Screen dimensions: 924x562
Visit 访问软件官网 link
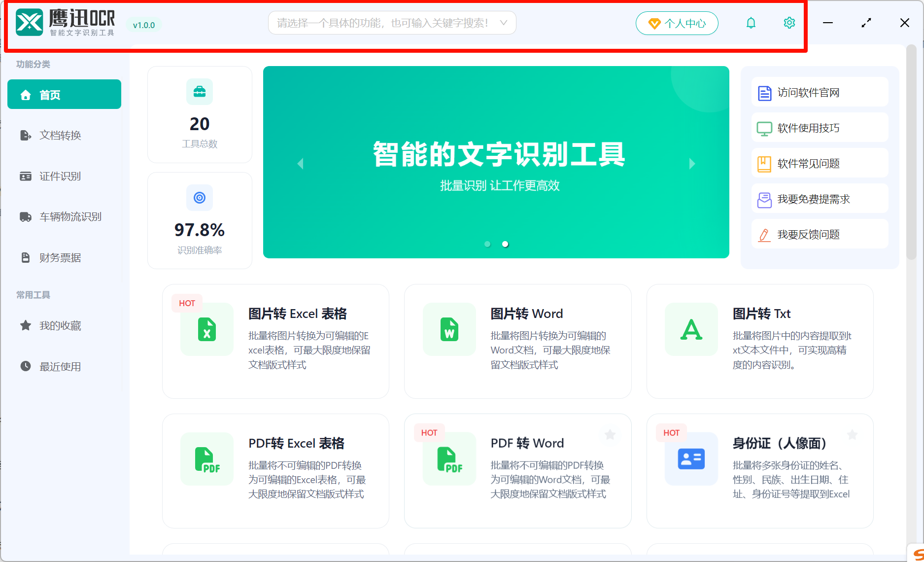pyautogui.click(x=819, y=93)
